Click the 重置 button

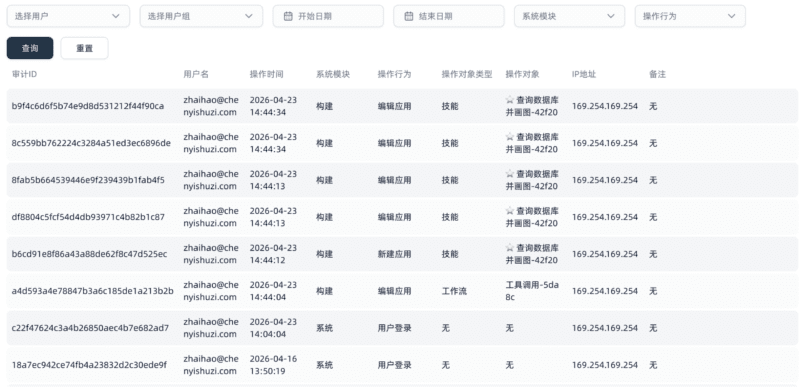(x=85, y=48)
